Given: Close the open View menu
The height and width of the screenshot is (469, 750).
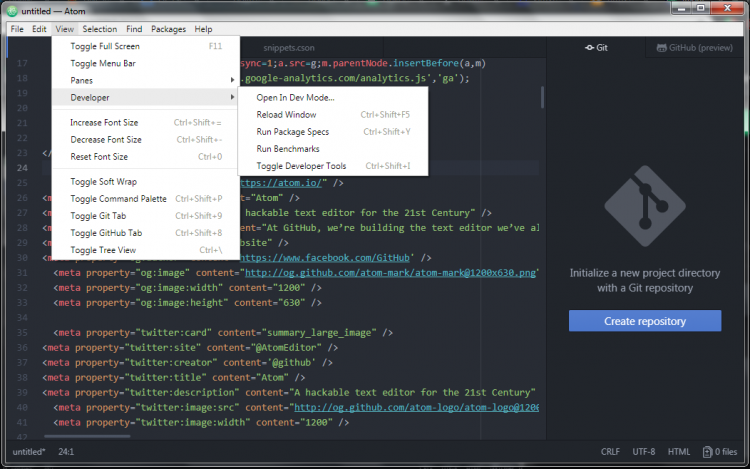Looking at the screenshot, I should pos(65,29).
